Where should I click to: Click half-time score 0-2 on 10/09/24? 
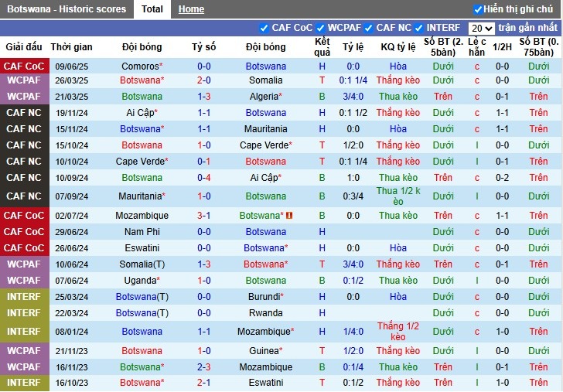(502, 177)
